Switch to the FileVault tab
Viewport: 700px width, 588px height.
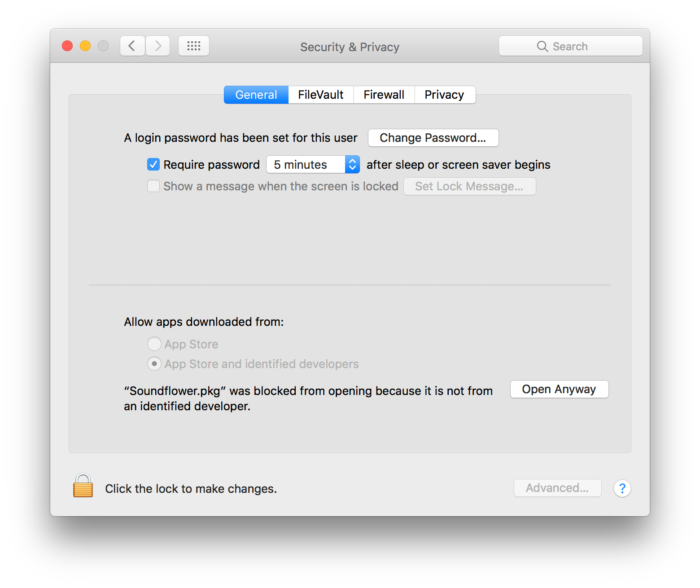click(321, 95)
